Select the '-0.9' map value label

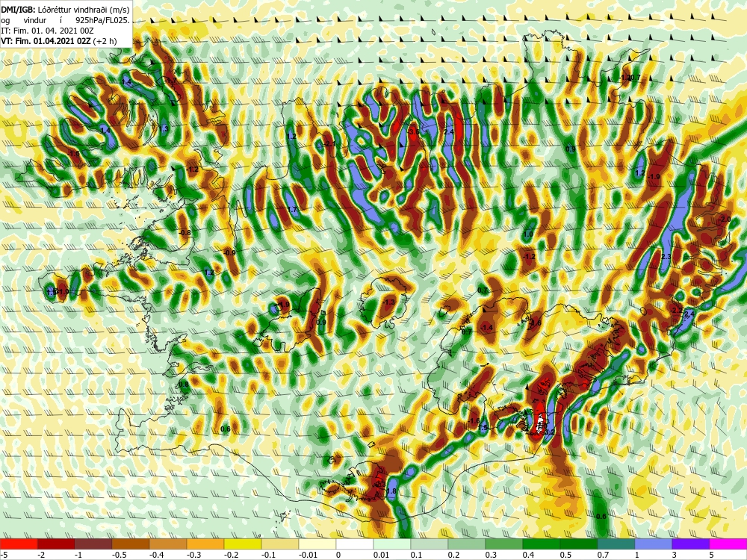(x=229, y=253)
